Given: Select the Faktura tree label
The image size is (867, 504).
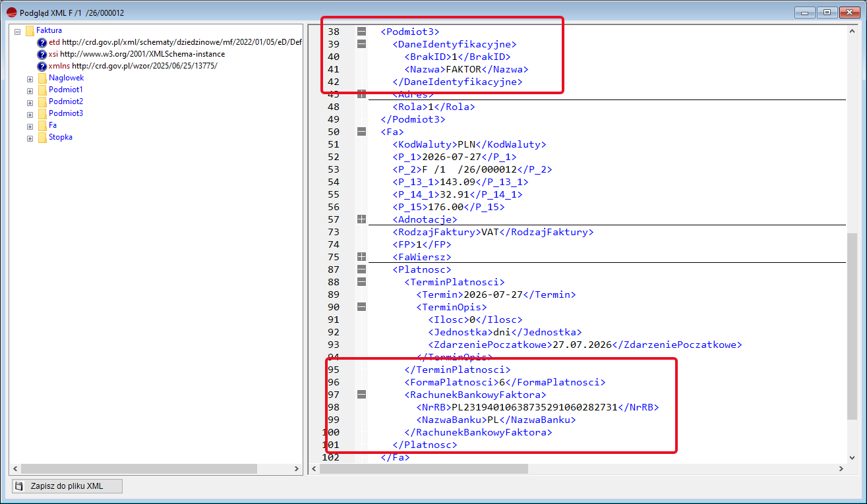Looking at the screenshot, I should [x=49, y=30].
